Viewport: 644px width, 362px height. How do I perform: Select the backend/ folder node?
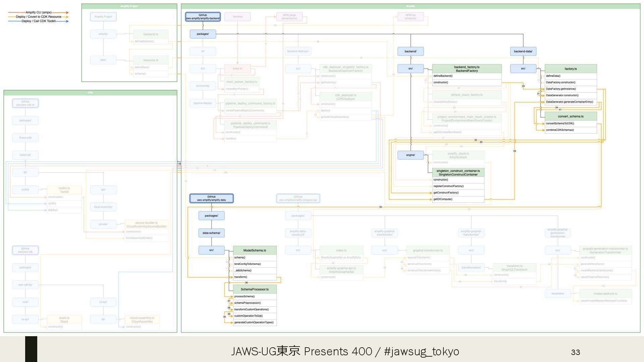click(410, 51)
